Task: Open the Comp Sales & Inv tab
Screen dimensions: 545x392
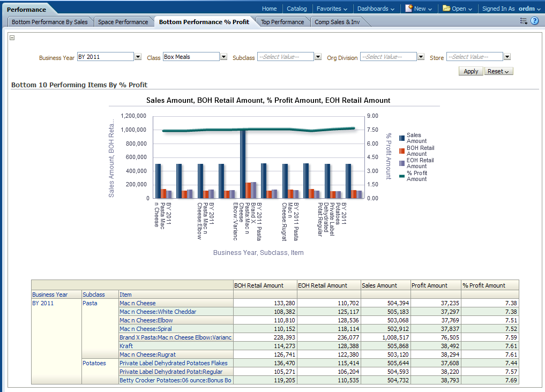Action: click(337, 22)
